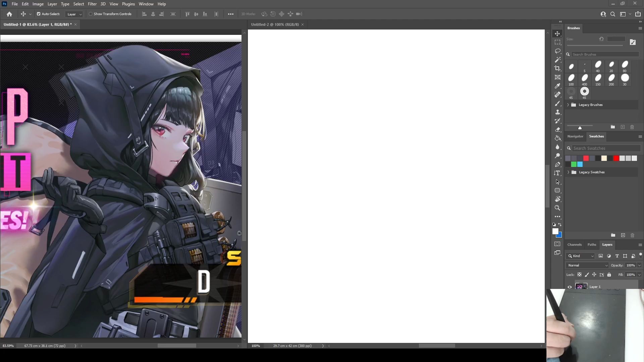The height and width of the screenshot is (362, 644).
Task: Toggle the type layer filter
Action: point(617,256)
